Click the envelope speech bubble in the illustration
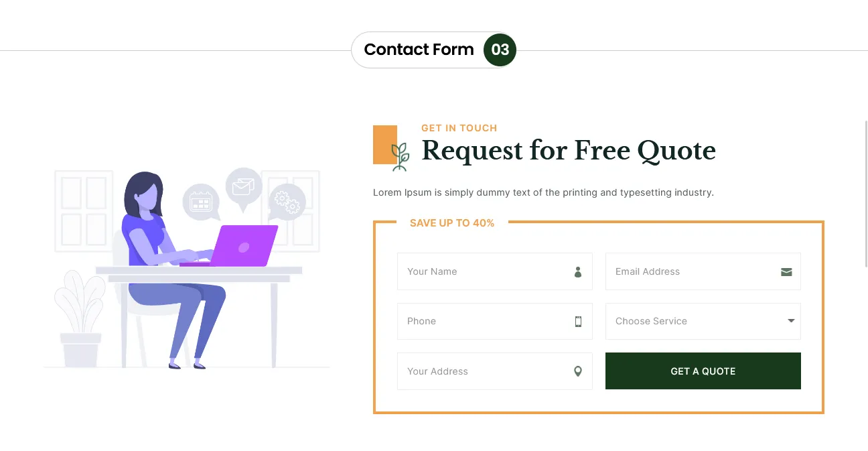Image resolution: width=868 pixels, height=451 pixels. [x=243, y=186]
